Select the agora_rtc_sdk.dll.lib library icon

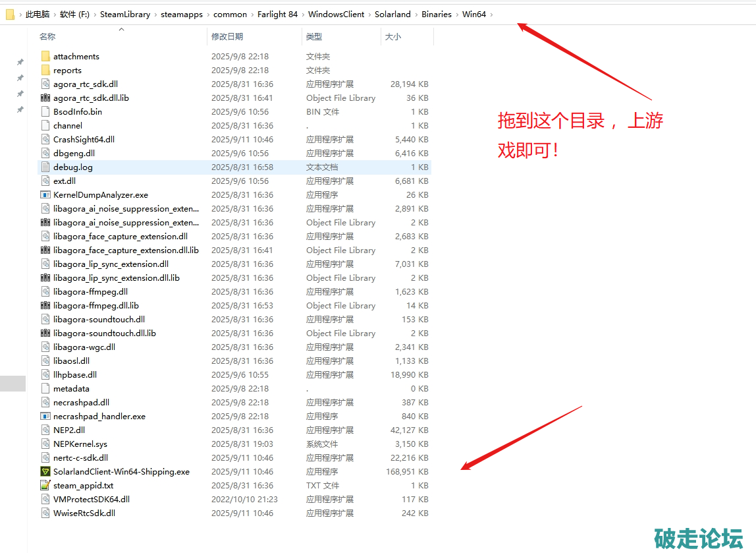tap(45, 98)
